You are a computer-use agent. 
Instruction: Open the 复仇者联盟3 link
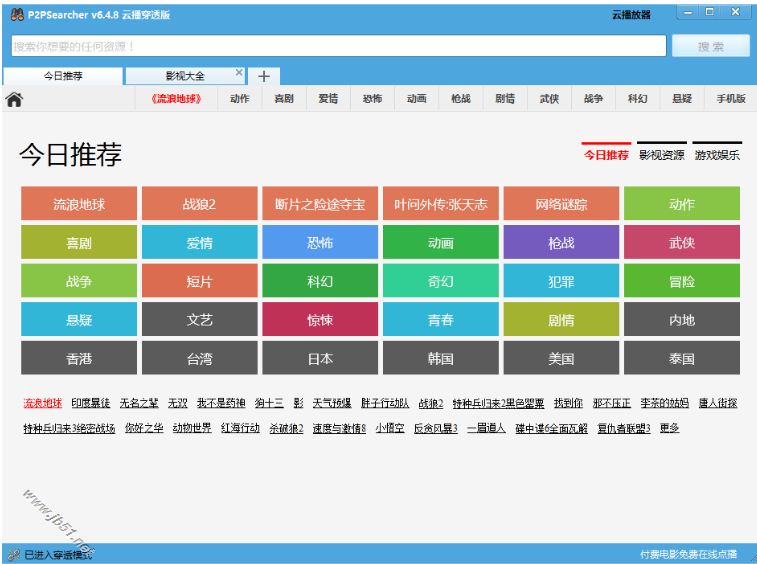[x=624, y=428]
